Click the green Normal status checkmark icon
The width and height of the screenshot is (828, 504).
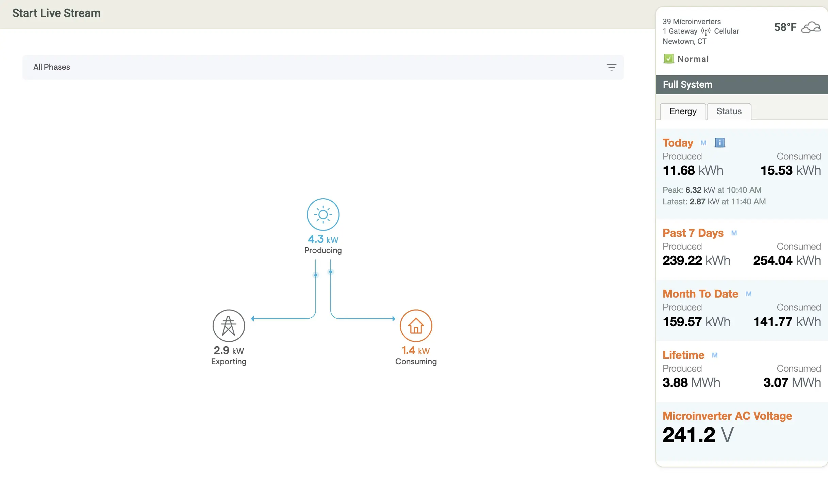pyautogui.click(x=668, y=59)
